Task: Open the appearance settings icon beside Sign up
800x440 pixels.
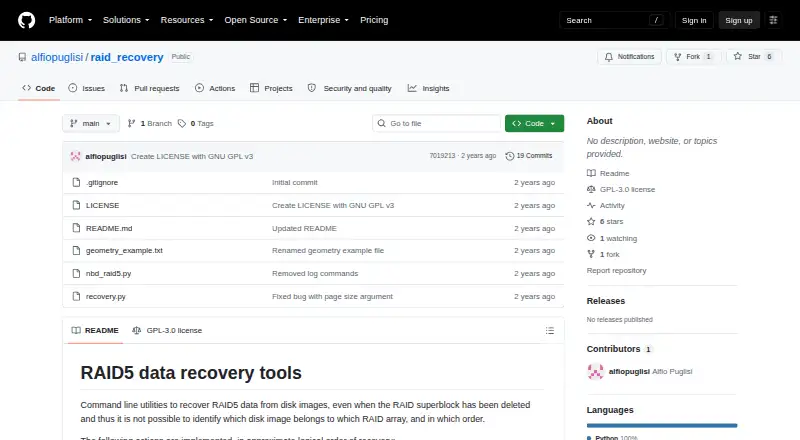Action: pyautogui.click(x=773, y=20)
